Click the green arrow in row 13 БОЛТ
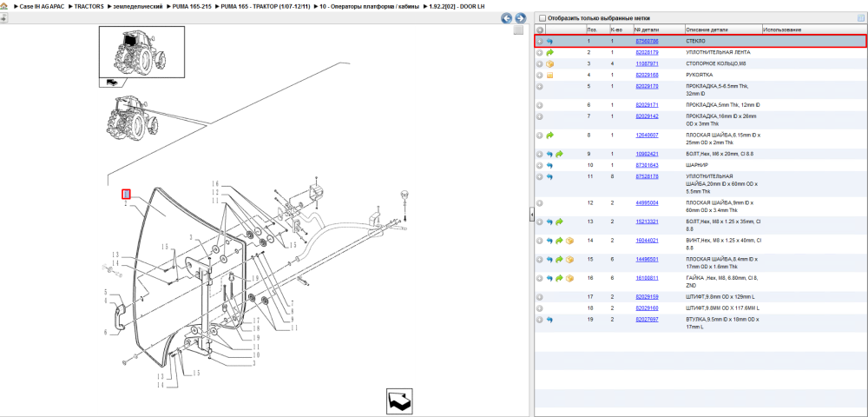 559,222
